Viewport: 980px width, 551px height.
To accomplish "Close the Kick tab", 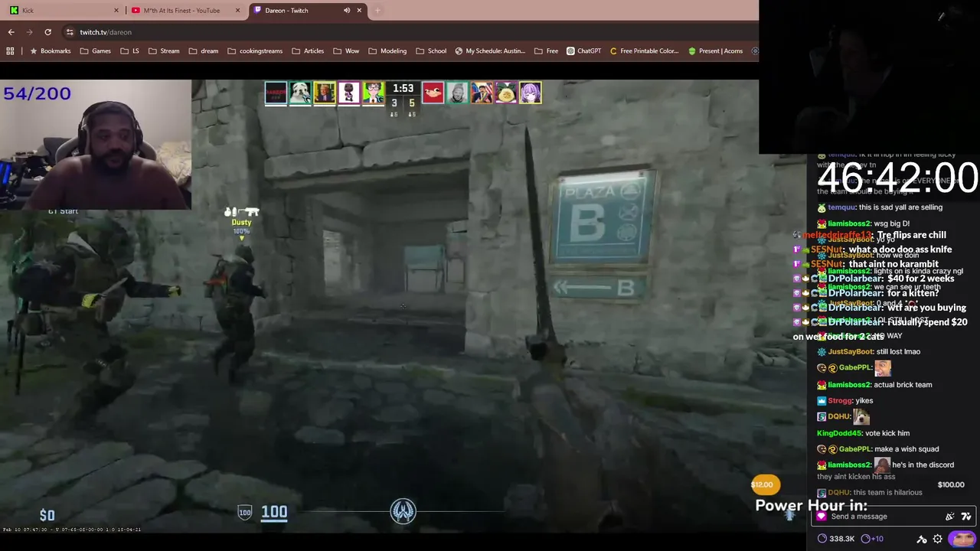I will tap(116, 10).
